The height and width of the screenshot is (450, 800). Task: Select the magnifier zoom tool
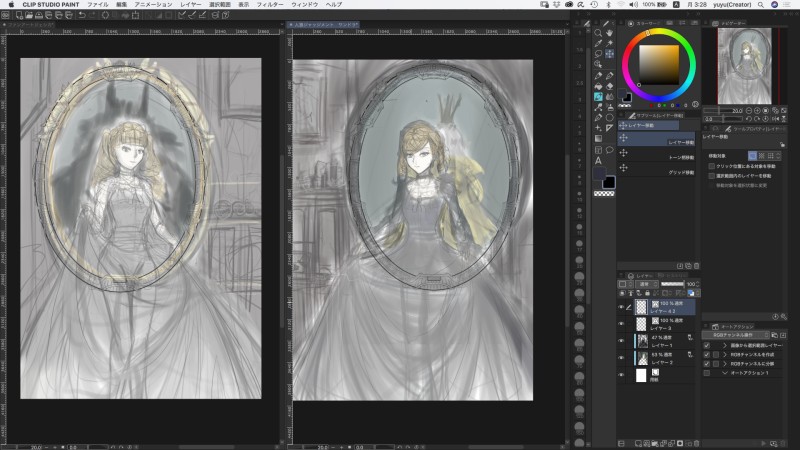(x=597, y=33)
